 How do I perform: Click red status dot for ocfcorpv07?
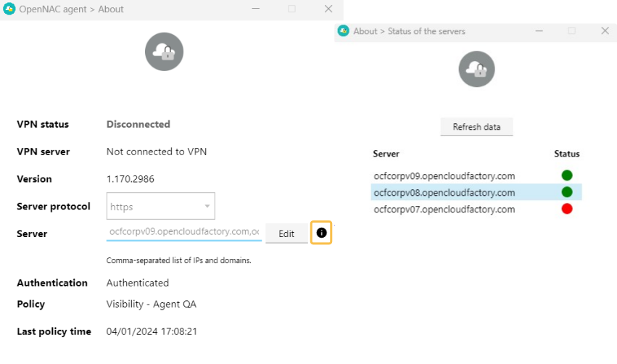pyautogui.click(x=567, y=209)
